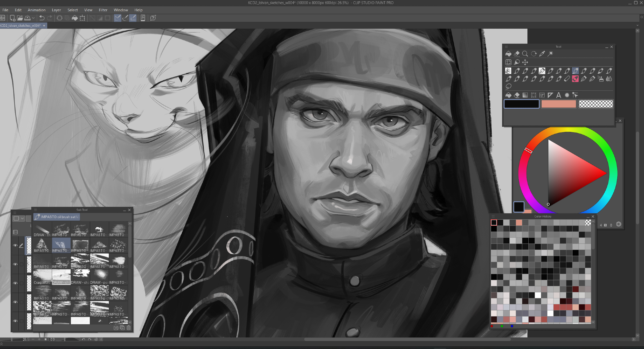This screenshot has height=349, width=644.
Task: Open the layer panel shape dropdown arrow
Action: click(22, 218)
